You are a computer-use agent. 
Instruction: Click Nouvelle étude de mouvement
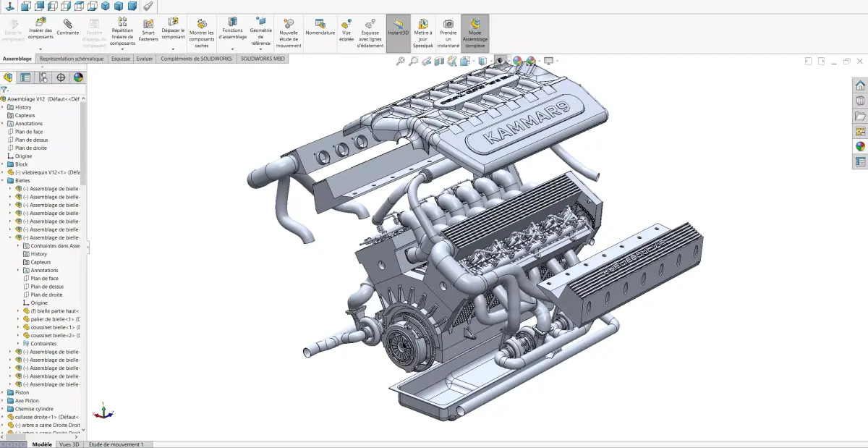[289, 33]
